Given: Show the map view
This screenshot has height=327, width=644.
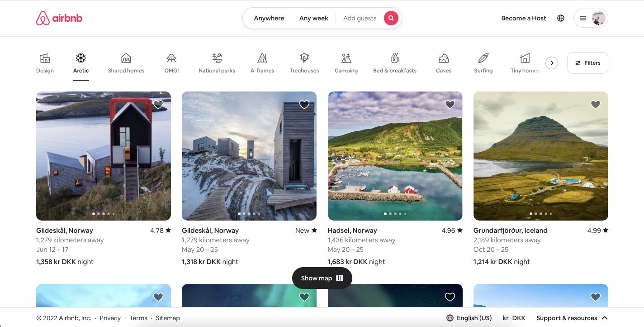Looking at the screenshot, I should click(322, 278).
